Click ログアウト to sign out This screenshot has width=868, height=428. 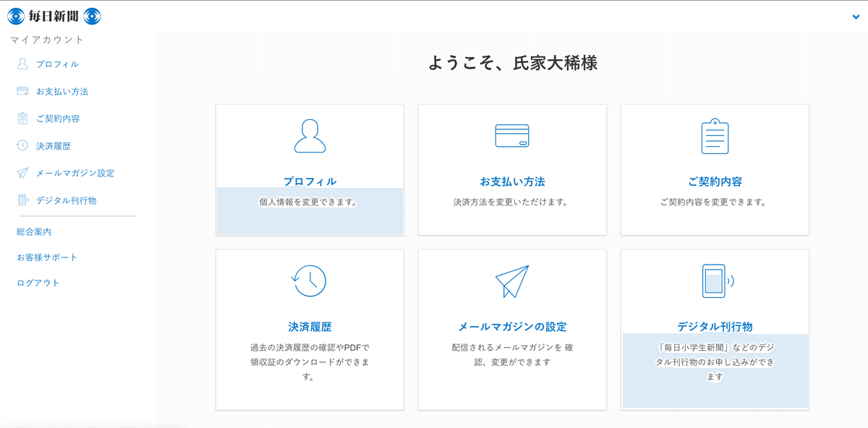pos(38,283)
